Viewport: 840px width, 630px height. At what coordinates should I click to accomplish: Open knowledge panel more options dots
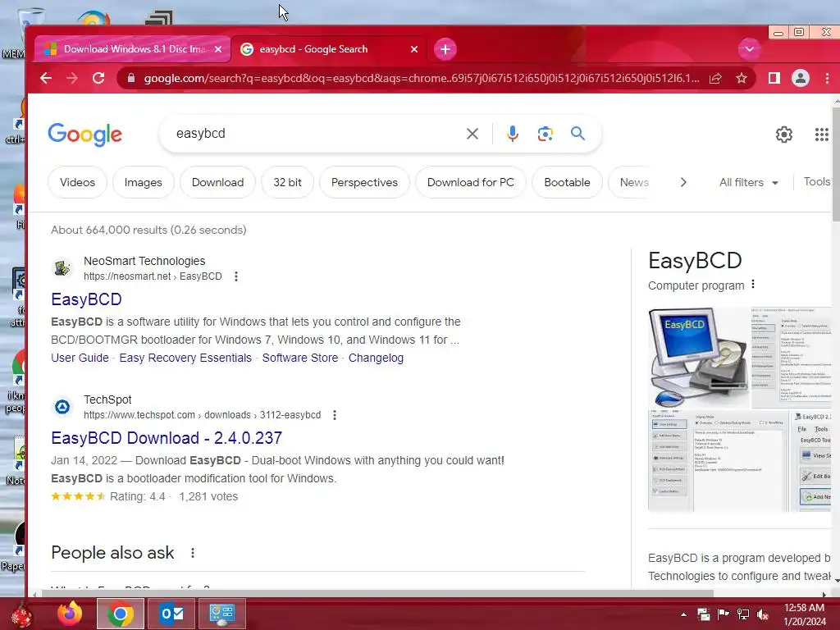753,285
